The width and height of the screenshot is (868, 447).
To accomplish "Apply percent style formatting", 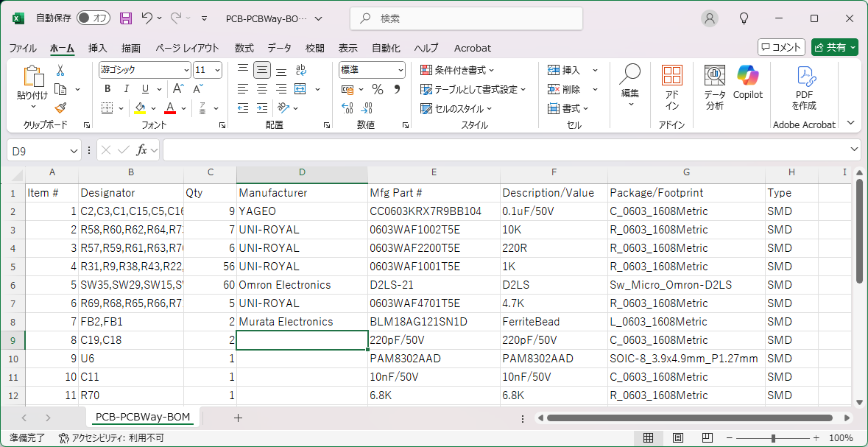I will [x=377, y=89].
